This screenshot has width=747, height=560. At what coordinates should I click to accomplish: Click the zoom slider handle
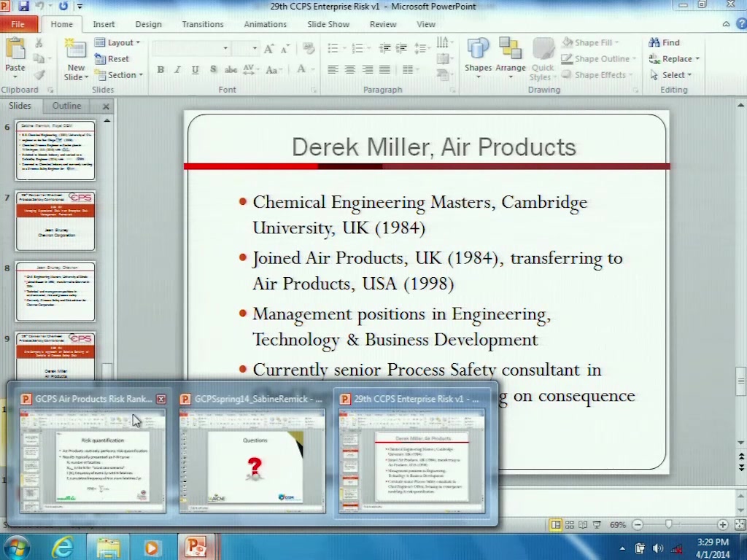pos(669,525)
